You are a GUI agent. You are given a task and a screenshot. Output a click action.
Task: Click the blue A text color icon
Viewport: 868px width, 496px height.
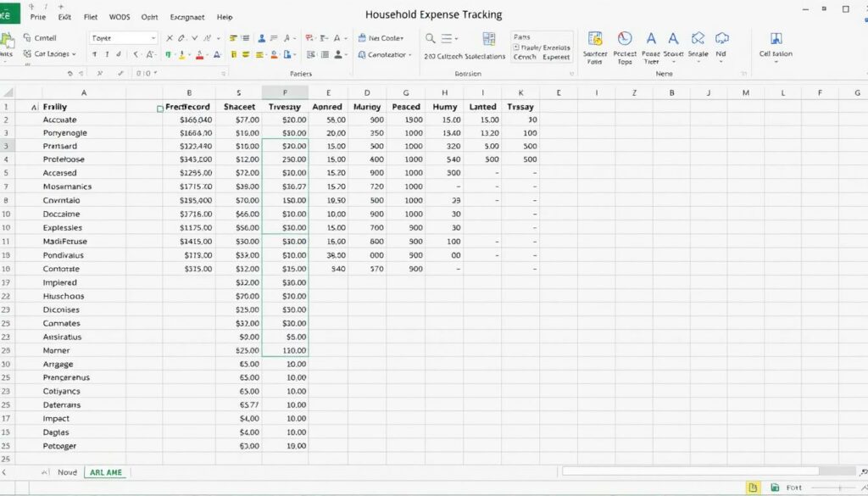coord(217,54)
